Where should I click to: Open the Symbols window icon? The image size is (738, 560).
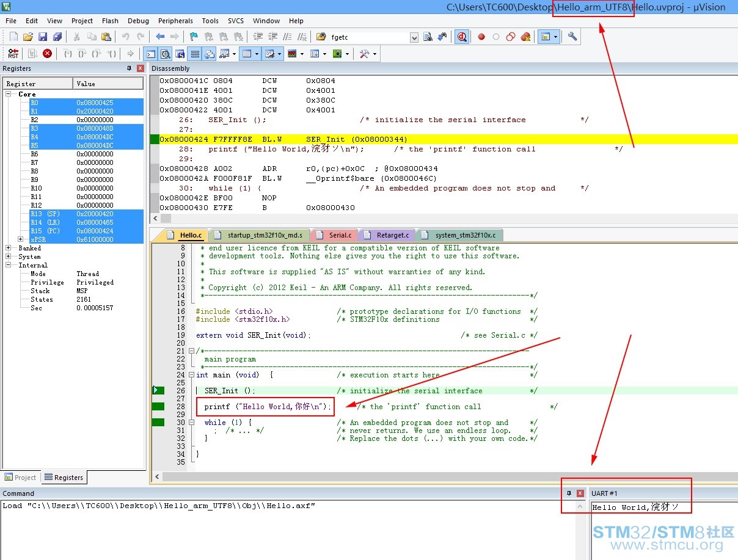coord(179,54)
